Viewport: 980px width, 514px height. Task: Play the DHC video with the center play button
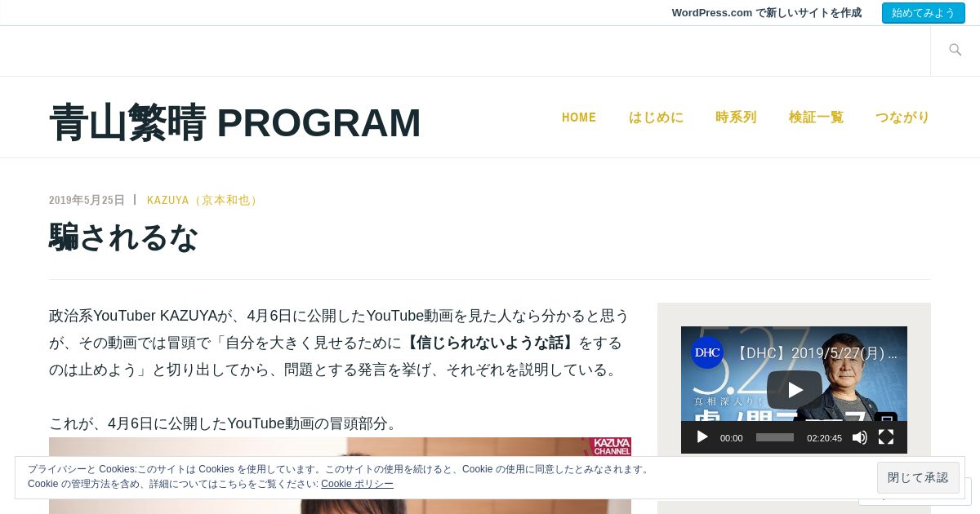[794, 390]
